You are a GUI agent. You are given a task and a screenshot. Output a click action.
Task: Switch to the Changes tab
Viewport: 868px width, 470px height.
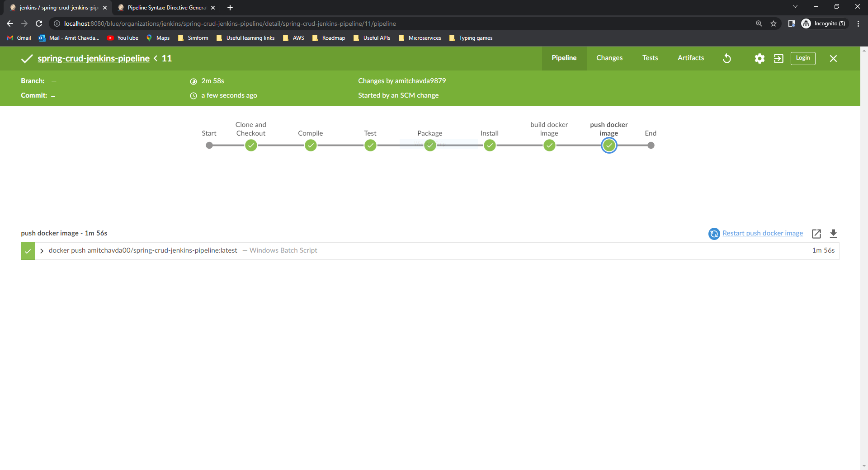pos(609,58)
